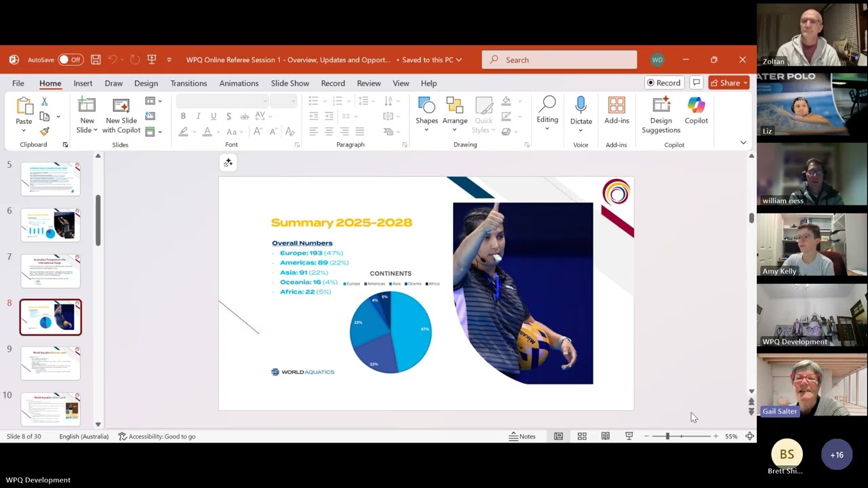Open the font name combo box
The image size is (868, 488).
tap(222, 101)
